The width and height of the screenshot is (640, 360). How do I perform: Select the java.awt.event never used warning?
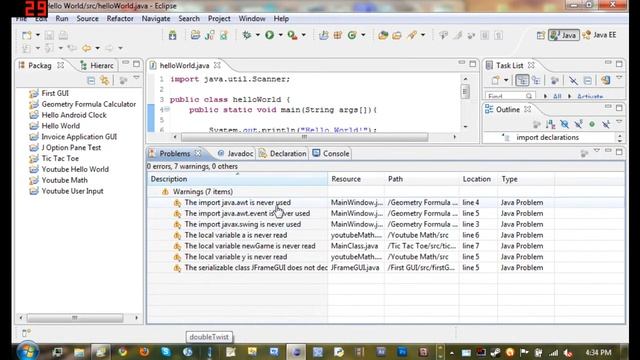pos(247,213)
